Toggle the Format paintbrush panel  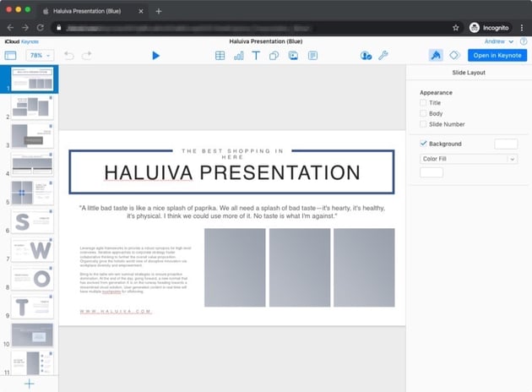tap(436, 55)
